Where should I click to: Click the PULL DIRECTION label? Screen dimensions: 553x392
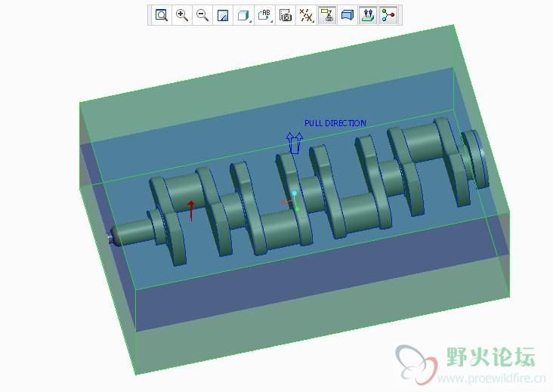(x=335, y=123)
